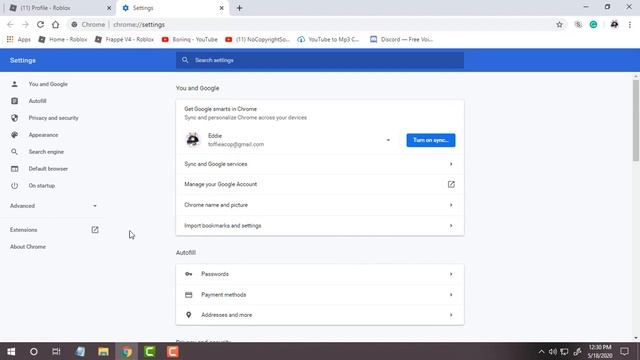Click the Addresses location pin icon
The width and height of the screenshot is (640, 360).
coord(189,315)
